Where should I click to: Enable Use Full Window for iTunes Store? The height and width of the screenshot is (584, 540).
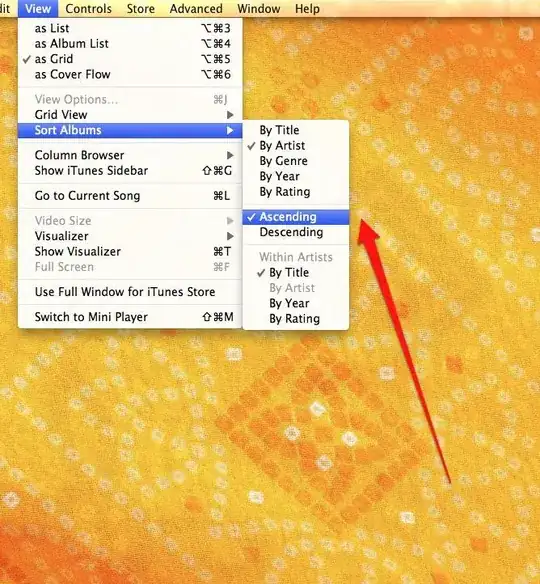tap(130, 292)
